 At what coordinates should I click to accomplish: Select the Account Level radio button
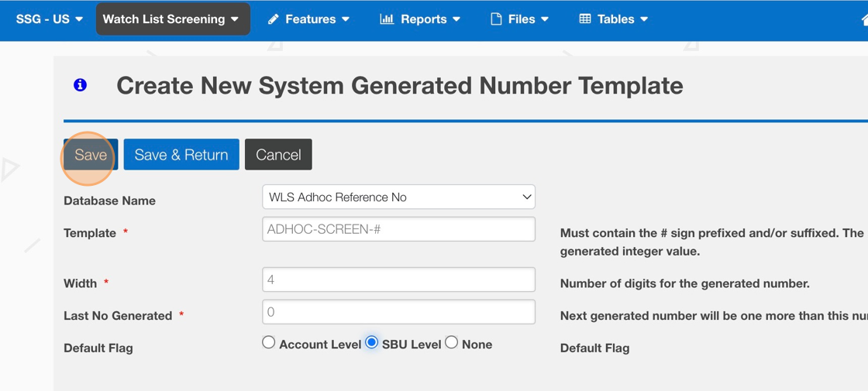click(269, 342)
